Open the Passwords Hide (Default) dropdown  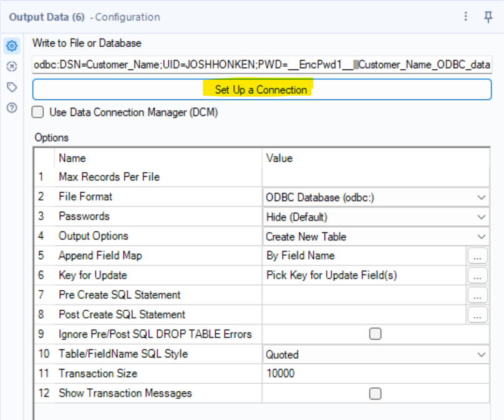[x=376, y=217]
